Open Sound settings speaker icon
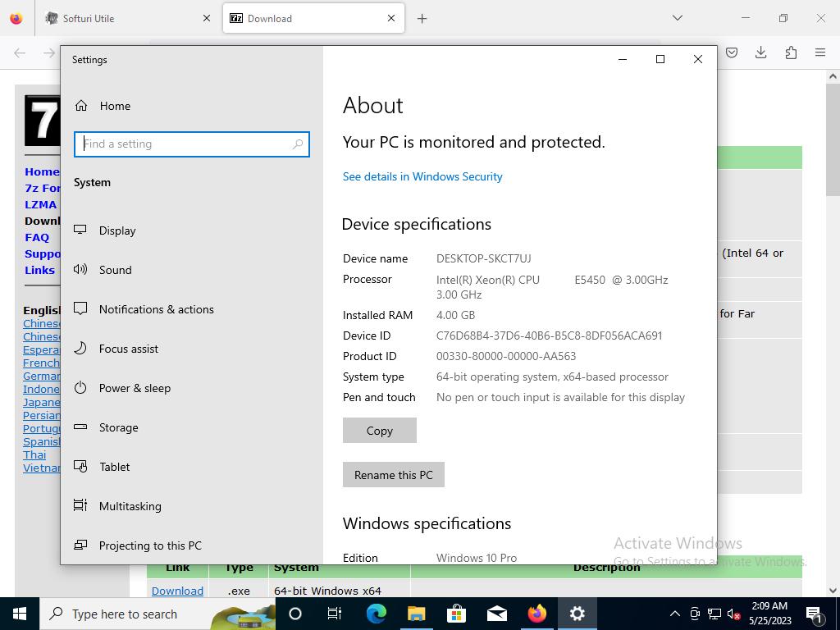The image size is (840, 630). tap(80, 270)
